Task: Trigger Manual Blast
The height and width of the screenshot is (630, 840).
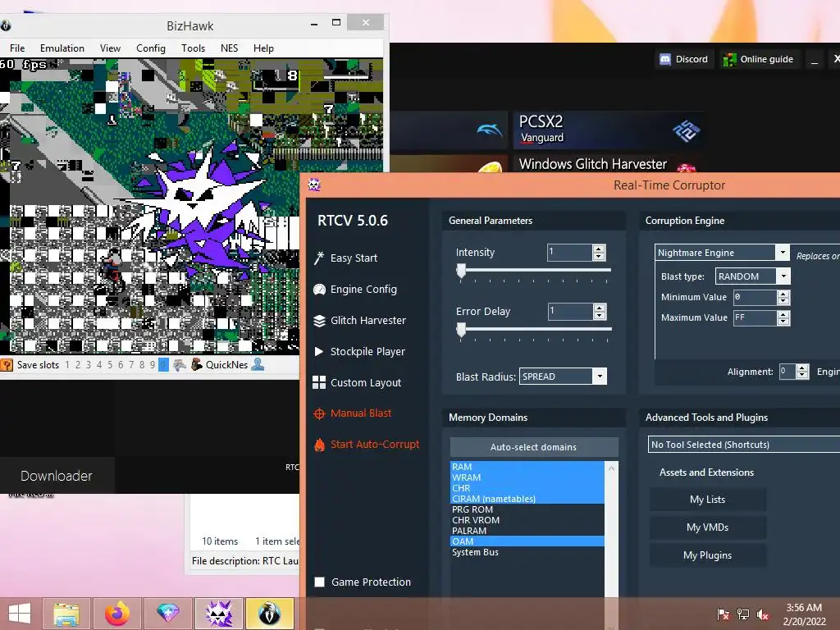Action: coord(353,413)
